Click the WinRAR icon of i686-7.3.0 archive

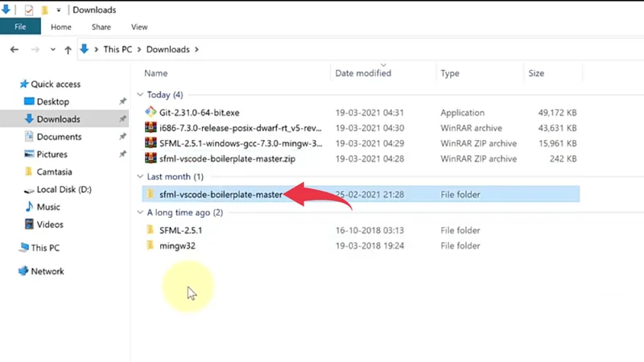coord(150,128)
